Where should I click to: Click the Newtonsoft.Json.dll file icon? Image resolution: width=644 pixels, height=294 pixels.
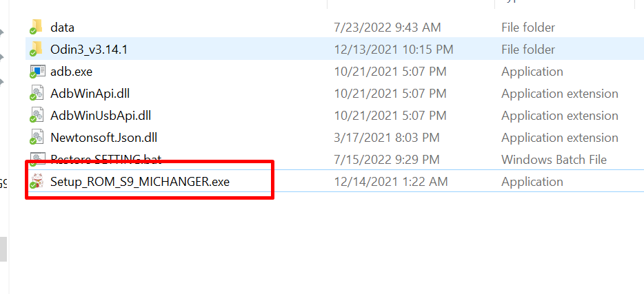[x=37, y=138]
